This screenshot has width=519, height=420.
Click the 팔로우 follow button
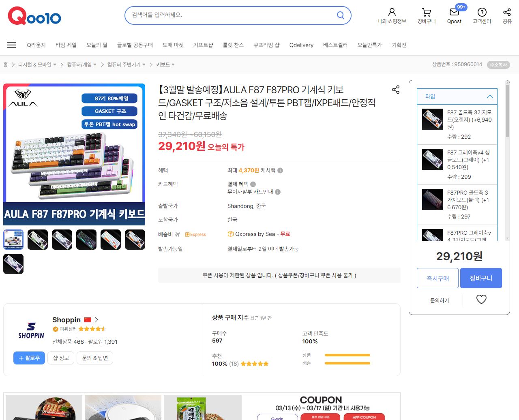(x=29, y=358)
